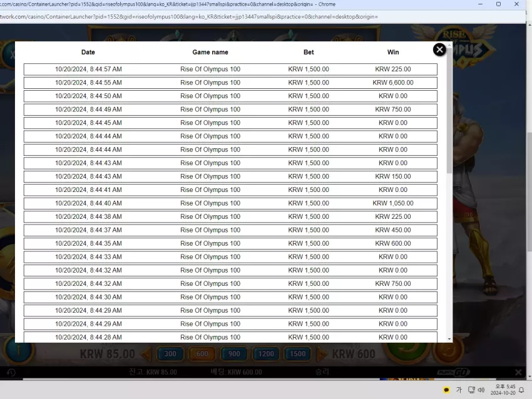Click the orange autoplay button
The image size is (532, 399).
(x=448, y=353)
